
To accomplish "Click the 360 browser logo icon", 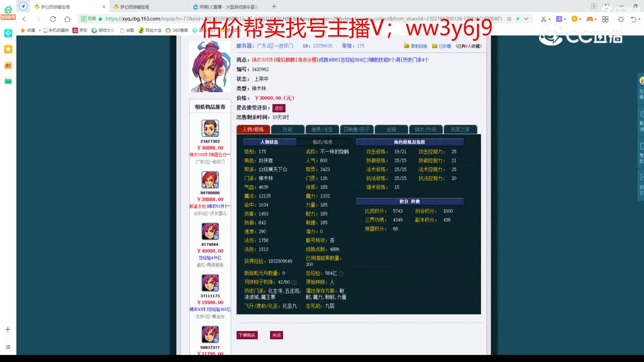I will point(8,10).
